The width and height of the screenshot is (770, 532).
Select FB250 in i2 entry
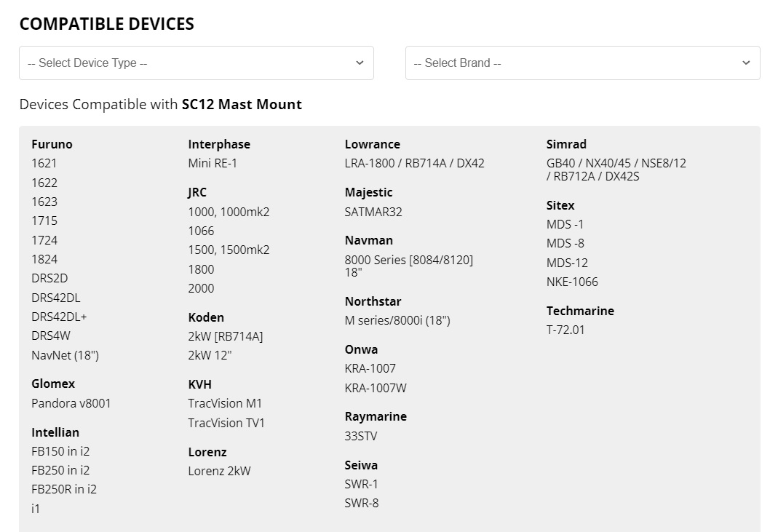[60, 470]
